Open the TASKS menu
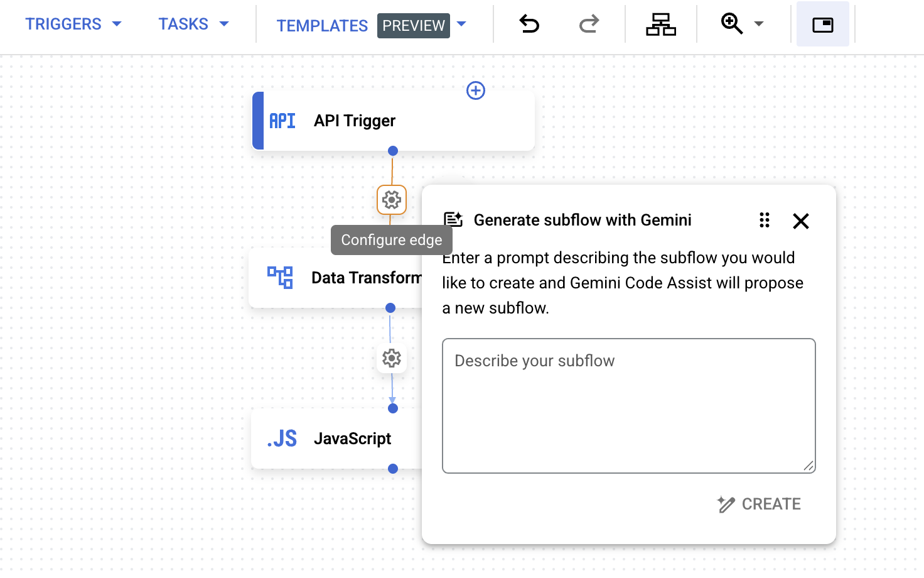The image size is (924, 578). [x=183, y=24]
